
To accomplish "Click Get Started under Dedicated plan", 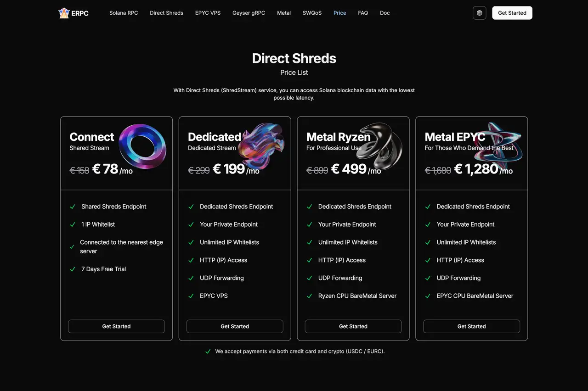I will (235, 326).
